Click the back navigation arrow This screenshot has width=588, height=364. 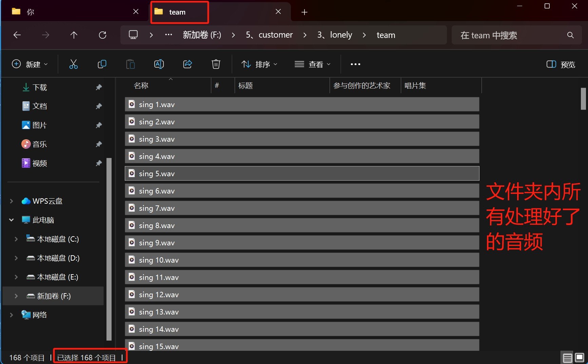[17, 35]
